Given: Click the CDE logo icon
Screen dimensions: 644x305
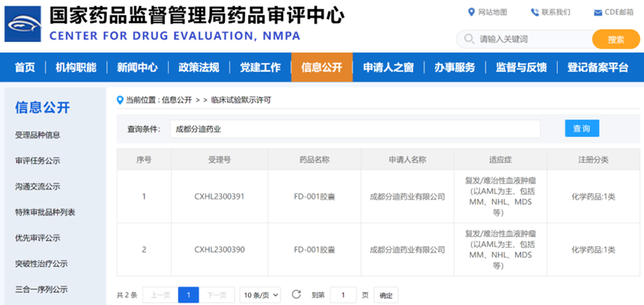Looking at the screenshot, I should 23,23.
